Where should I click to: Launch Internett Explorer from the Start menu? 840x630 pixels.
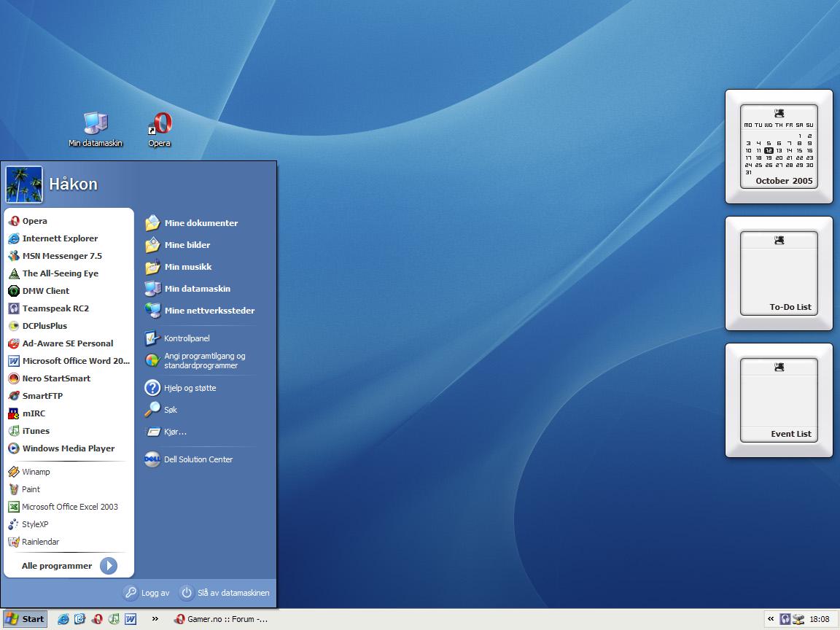pyautogui.click(x=69, y=238)
